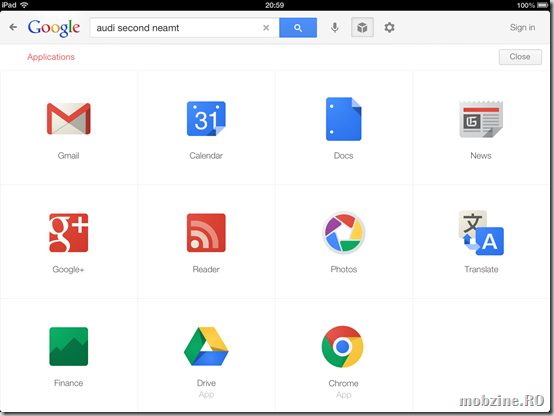Click the Docs label text
Image resolution: width=554 pixels, height=416 pixels.
[x=343, y=156]
